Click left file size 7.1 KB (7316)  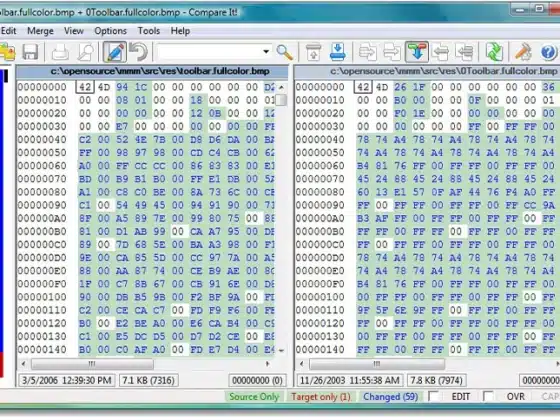[x=148, y=380]
